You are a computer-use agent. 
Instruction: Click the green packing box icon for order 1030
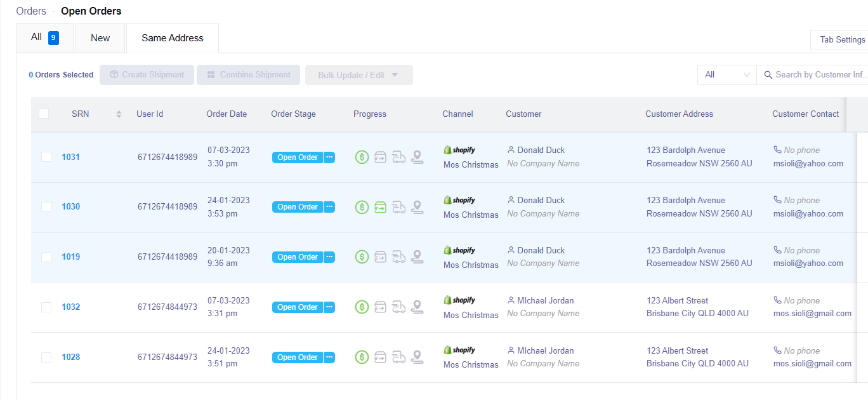pos(380,207)
